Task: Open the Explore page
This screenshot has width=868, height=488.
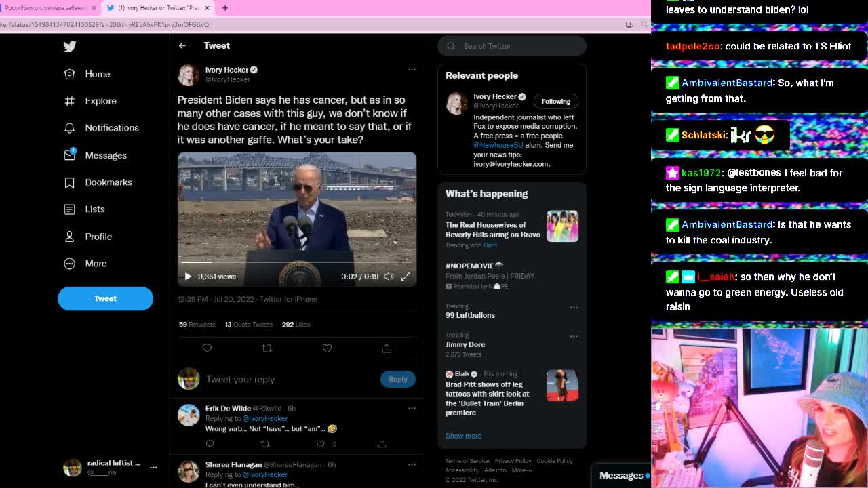Action: tap(90, 101)
